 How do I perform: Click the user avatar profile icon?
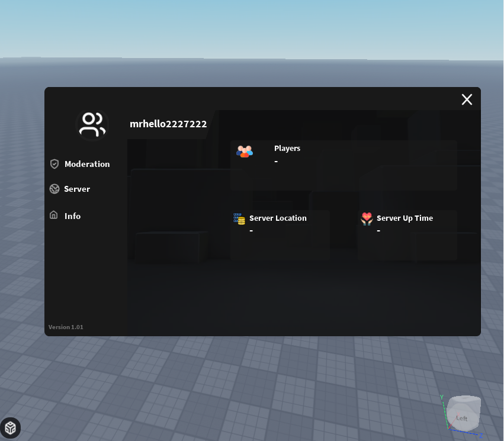pyautogui.click(x=92, y=125)
